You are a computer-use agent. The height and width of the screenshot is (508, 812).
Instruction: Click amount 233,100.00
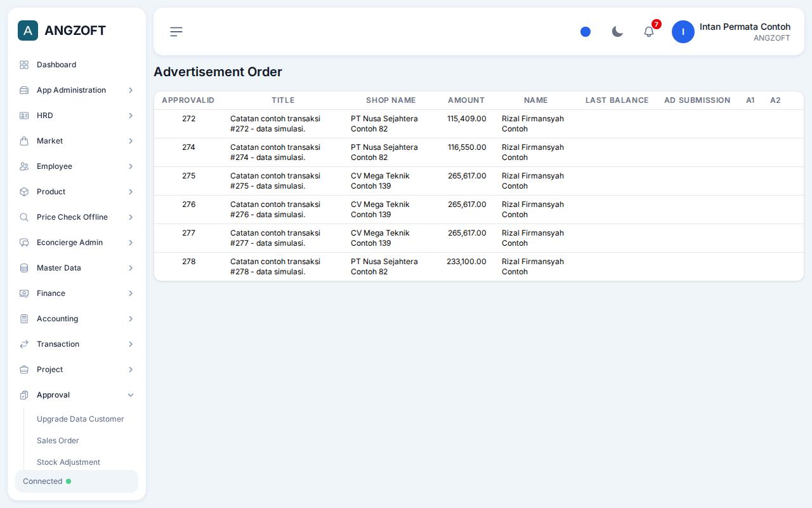coord(466,262)
